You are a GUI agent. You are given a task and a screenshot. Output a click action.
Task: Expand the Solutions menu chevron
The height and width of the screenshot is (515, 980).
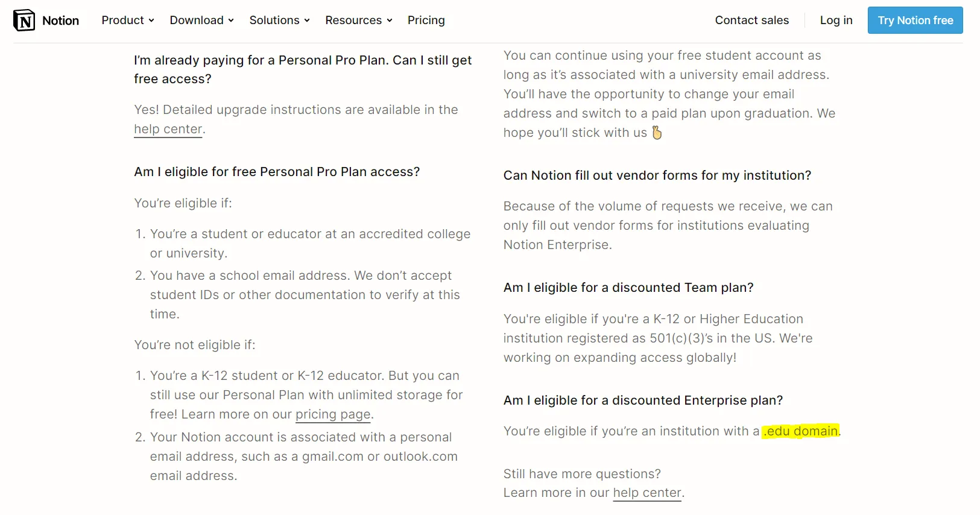click(x=307, y=21)
